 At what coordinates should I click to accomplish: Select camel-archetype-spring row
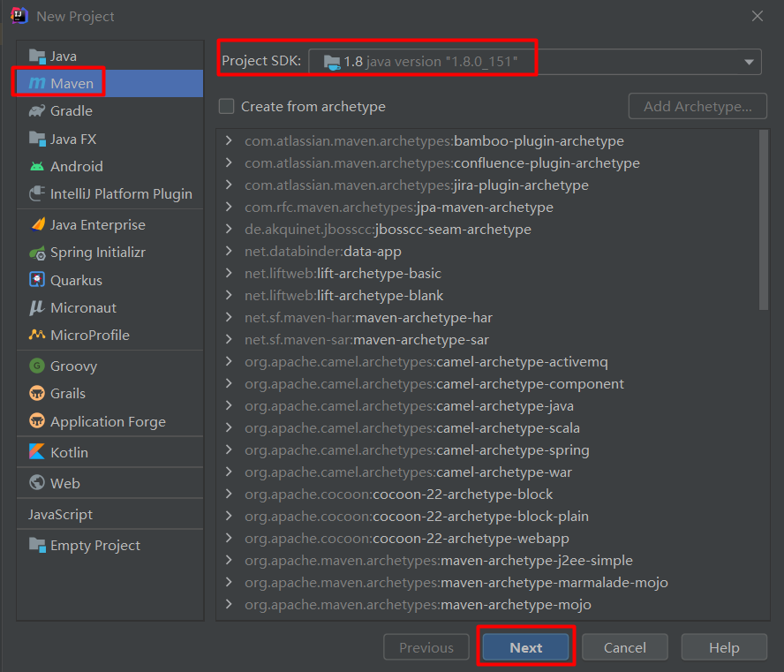487,449
